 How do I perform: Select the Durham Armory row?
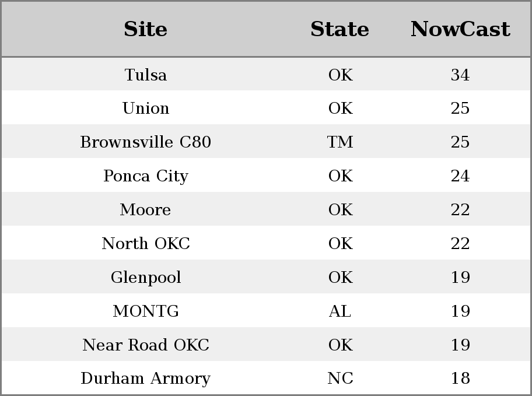(266, 378)
